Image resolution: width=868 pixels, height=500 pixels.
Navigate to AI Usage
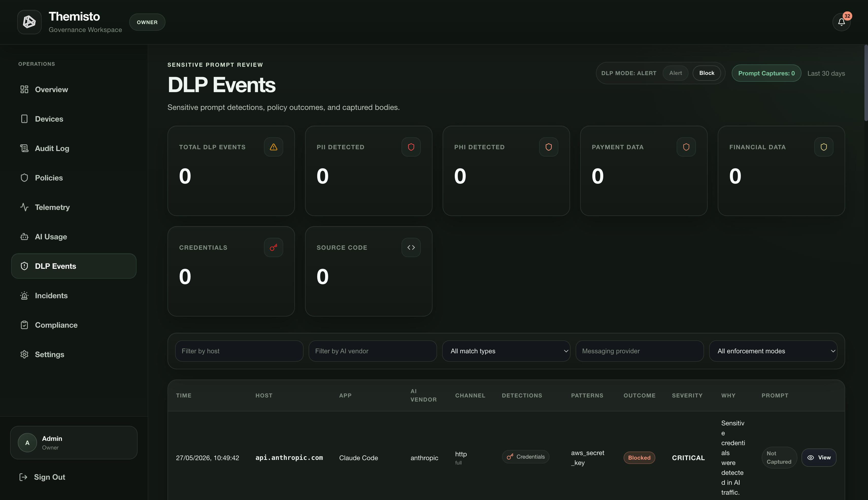click(x=74, y=237)
